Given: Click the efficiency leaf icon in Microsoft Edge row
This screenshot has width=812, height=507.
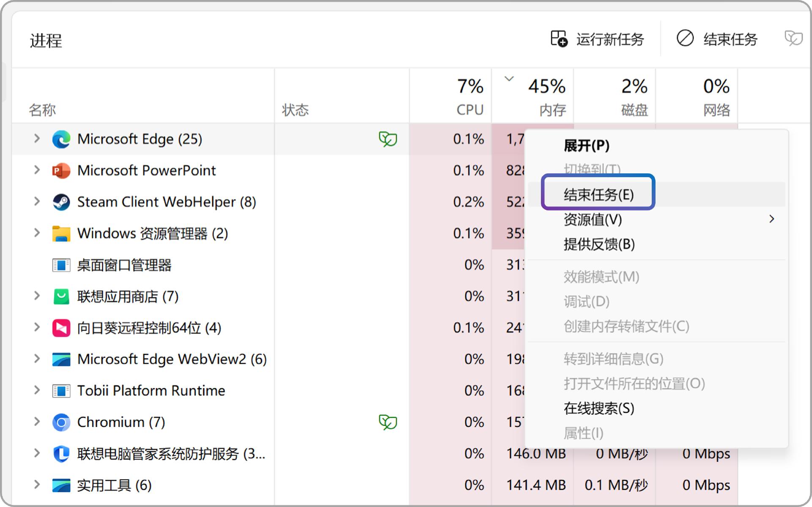Looking at the screenshot, I should [x=388, y=139].
